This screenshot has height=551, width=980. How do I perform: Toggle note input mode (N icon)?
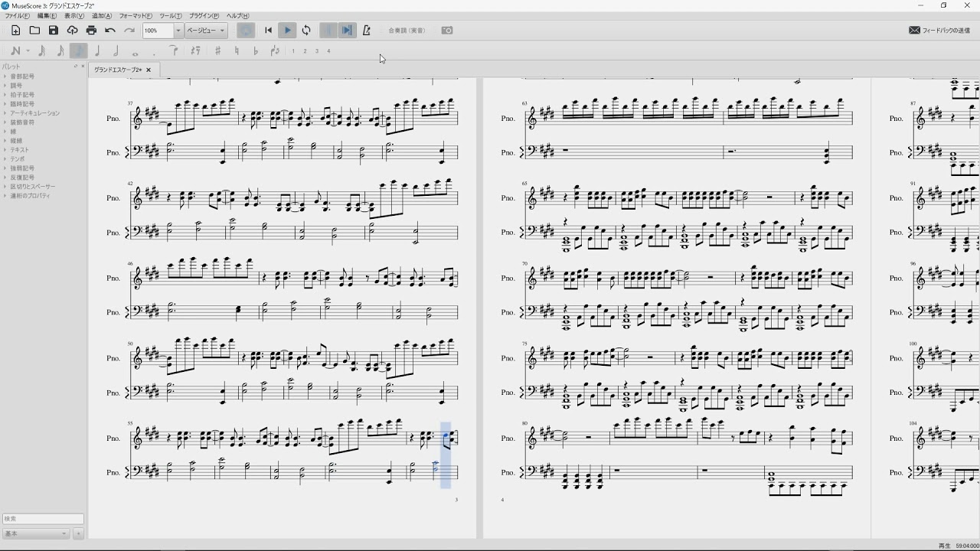(x=15, y=51)
